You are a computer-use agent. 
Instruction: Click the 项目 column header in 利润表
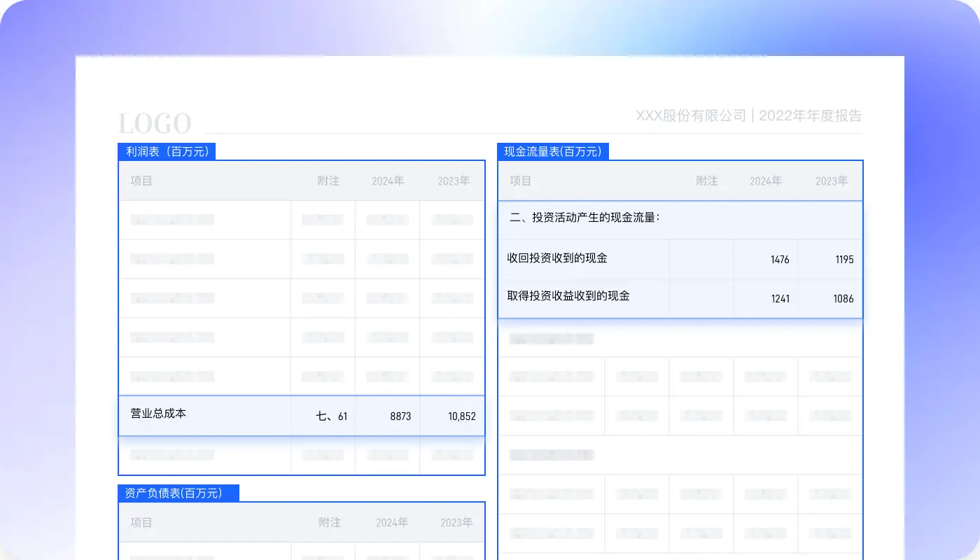[x=141, y=181]
